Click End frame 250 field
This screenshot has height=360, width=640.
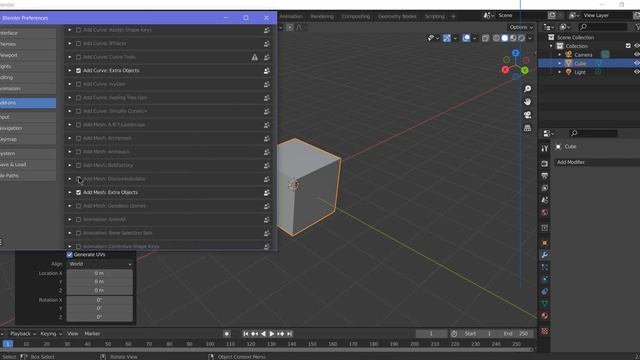click(x=516, y=334)
